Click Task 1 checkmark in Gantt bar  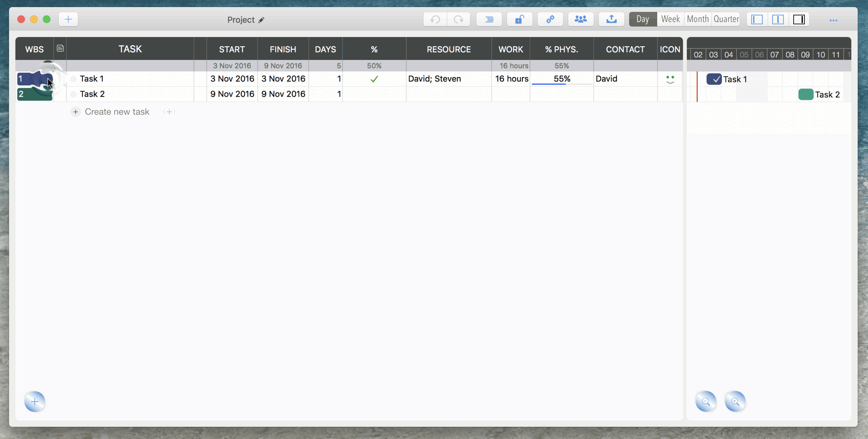714,79
